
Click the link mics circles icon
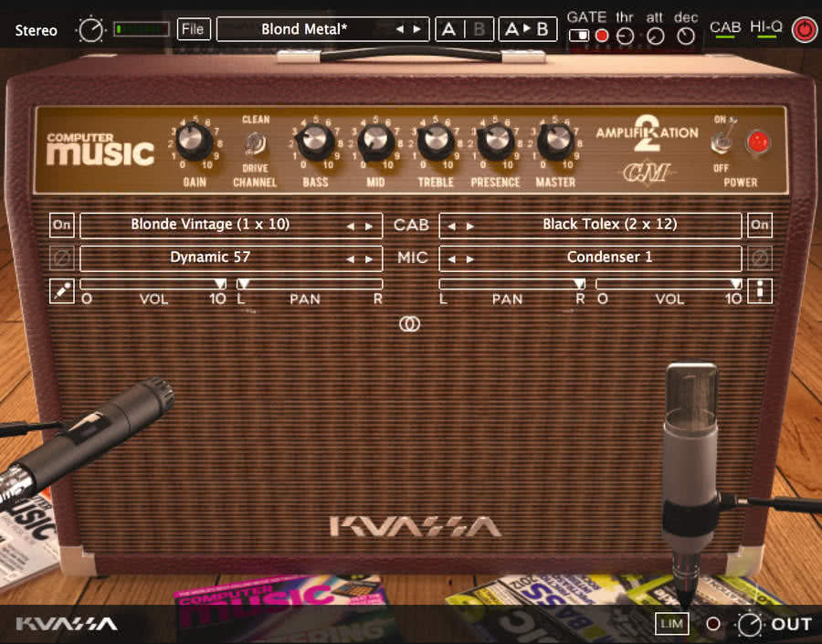(410, 324)
